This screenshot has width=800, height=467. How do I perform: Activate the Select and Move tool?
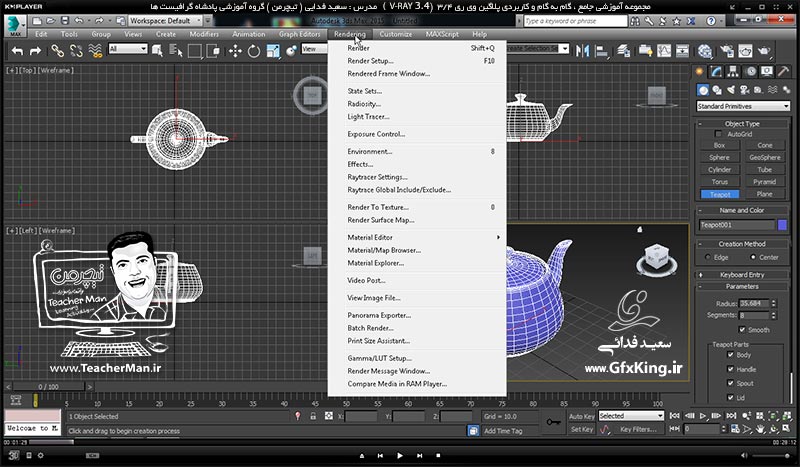[x=235, y=51]
